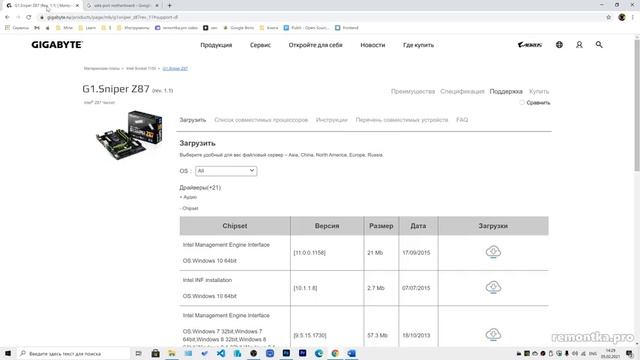Image resolution: width=640 pixels, height=360 pixels.
Task: Switch to Перечень совместимых устройств tab
Action: coord(402,120)
